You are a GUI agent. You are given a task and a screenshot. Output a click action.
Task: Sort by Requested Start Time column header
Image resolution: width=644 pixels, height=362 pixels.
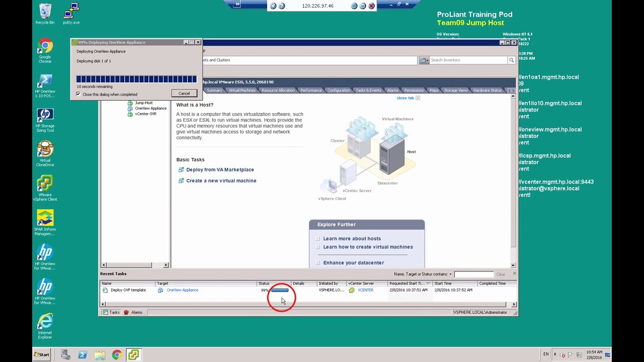[410, 284]
